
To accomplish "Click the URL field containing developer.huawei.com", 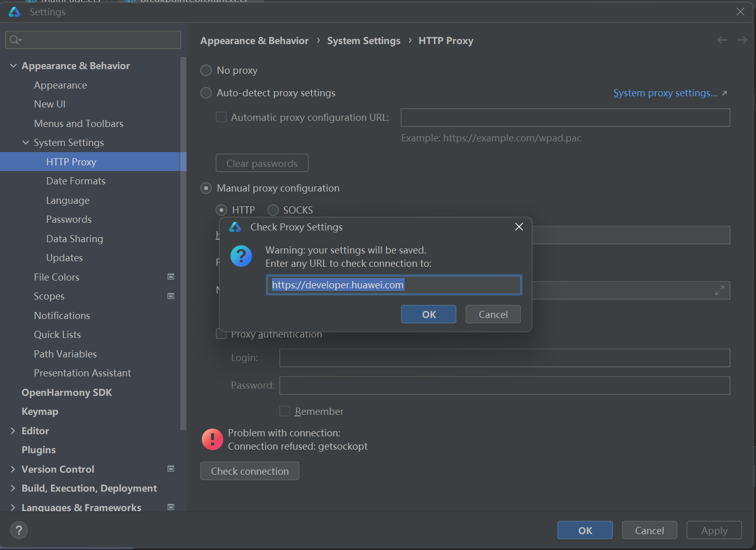I will (x=393, y=285).
